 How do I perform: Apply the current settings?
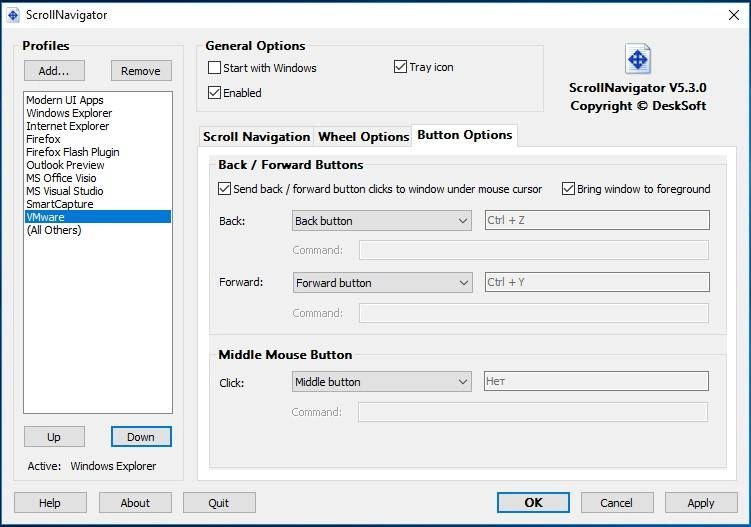(x=701, y=503)
